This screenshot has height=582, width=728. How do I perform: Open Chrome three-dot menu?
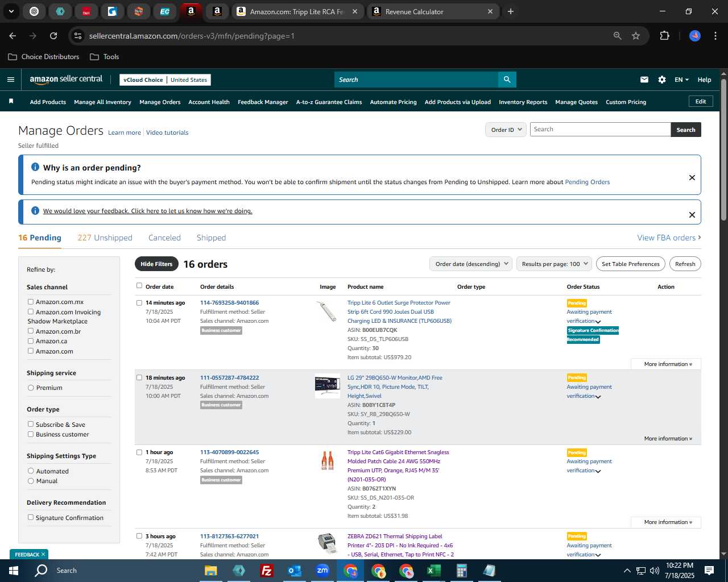(714, 36)
